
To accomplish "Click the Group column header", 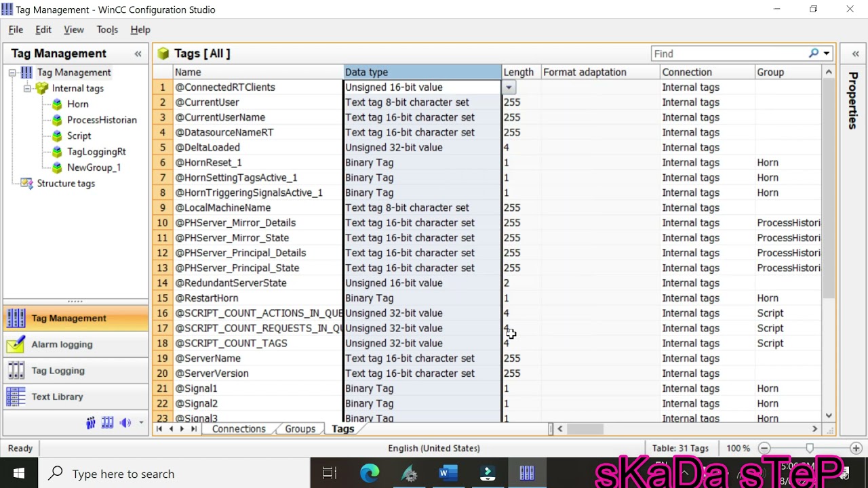I will pyautogui.click(x=789, y=72).
